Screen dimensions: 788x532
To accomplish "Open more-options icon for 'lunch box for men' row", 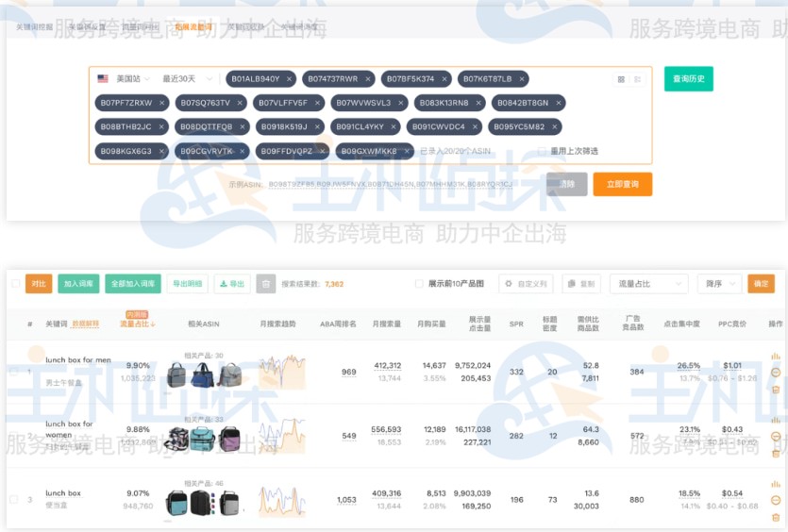I will tap(776, 373).
